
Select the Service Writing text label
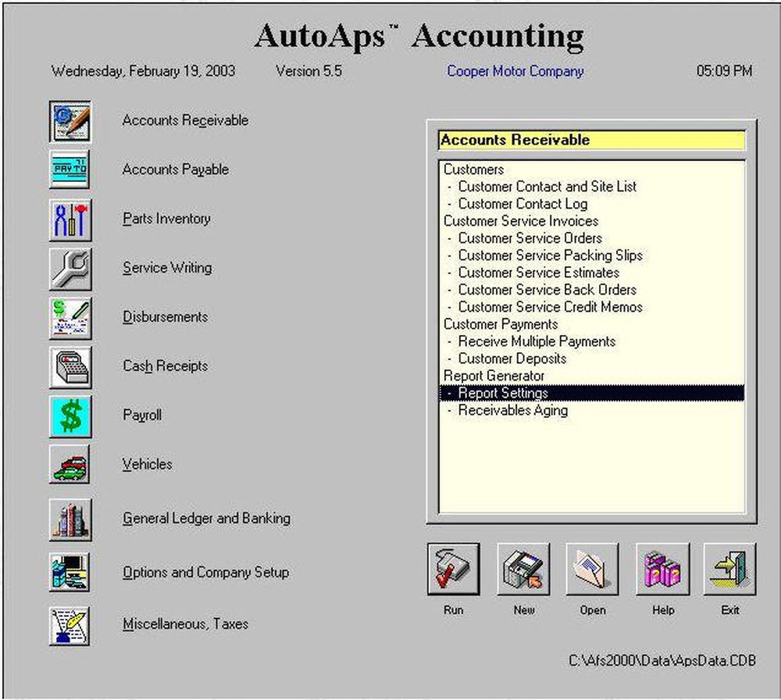(167, 268)
